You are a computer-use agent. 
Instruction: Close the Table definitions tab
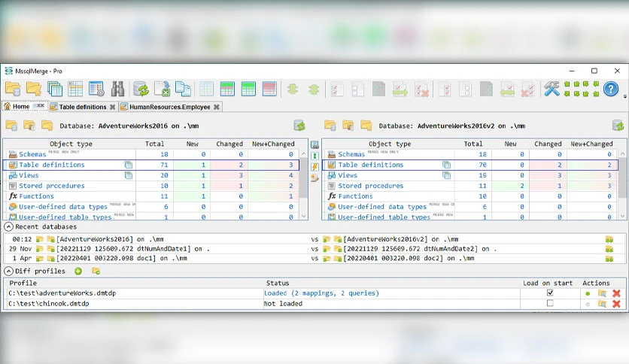click(113, 107)
